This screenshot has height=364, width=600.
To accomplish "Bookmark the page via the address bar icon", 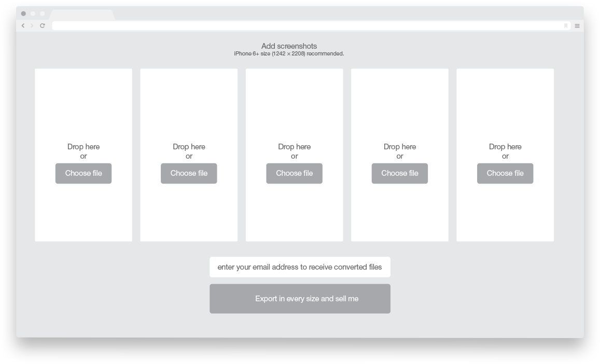I will [566, 25].
